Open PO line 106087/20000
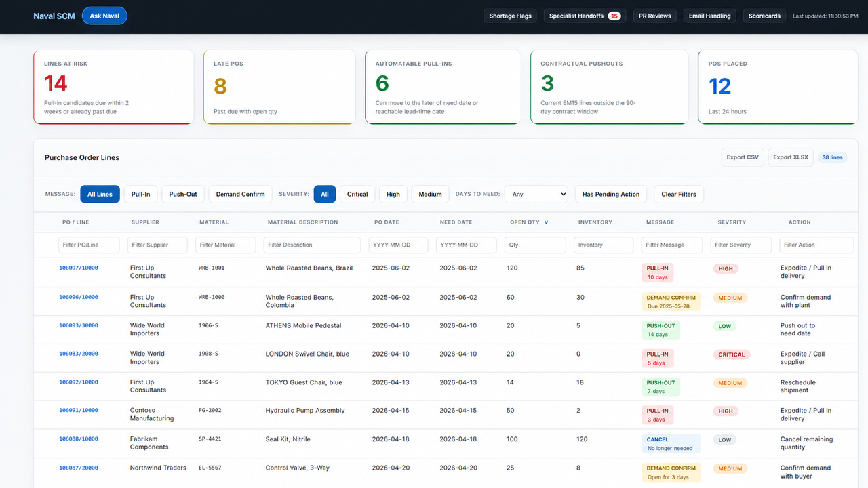 coord(79,468)
